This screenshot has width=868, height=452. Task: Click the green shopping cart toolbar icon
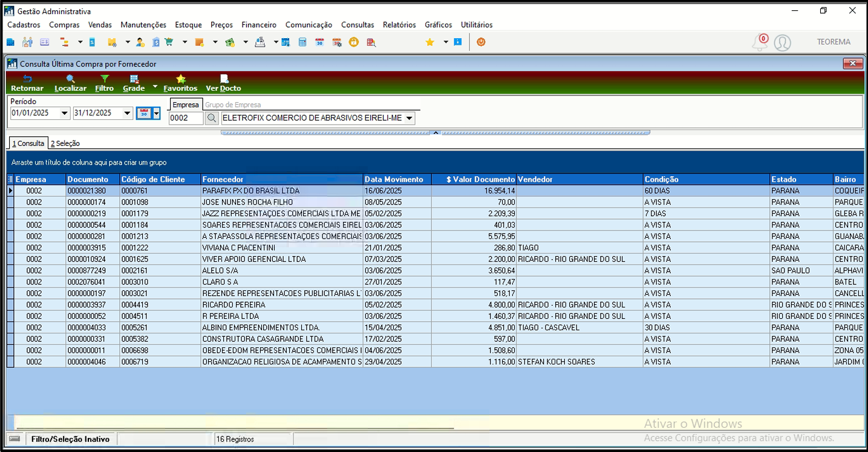coord(169,42)
